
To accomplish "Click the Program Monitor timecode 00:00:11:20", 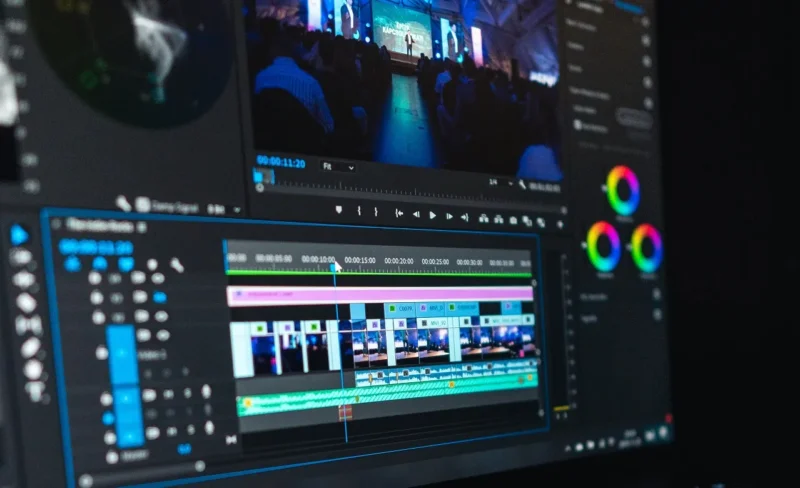I will pyautogui.click(x=281, y=162).
